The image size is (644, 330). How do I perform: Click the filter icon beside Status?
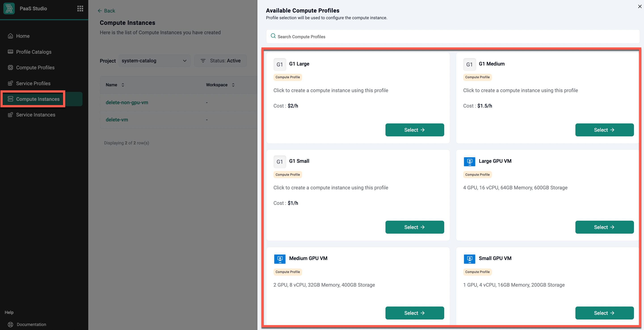click(x=203, y=61)
